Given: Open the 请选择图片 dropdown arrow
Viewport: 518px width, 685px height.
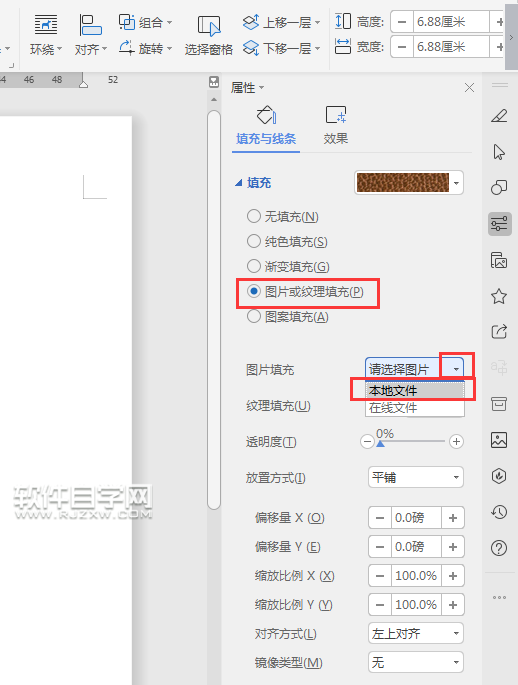Looking at the screenshot, I should (456, 369).
